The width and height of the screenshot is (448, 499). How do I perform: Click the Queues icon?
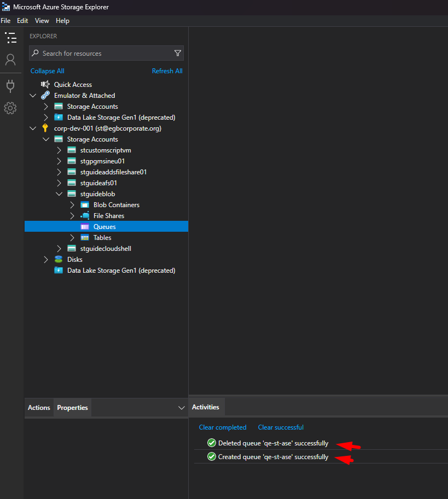coord(85,227)
